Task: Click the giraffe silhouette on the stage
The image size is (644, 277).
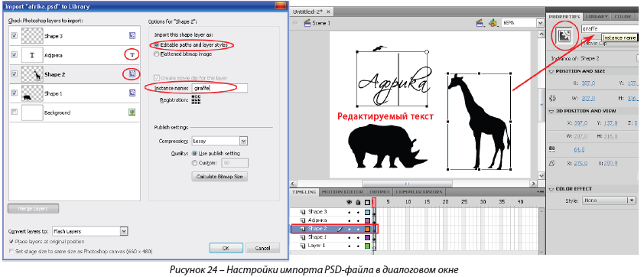Action: [x=479, y=121]
